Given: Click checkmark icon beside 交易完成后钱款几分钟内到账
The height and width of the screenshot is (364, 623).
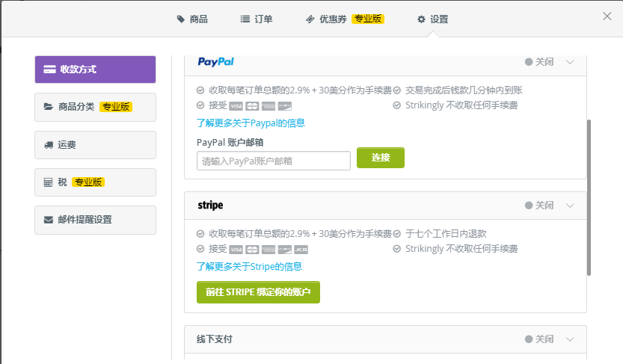Looking at the screenshot, I should coord(397,90).
